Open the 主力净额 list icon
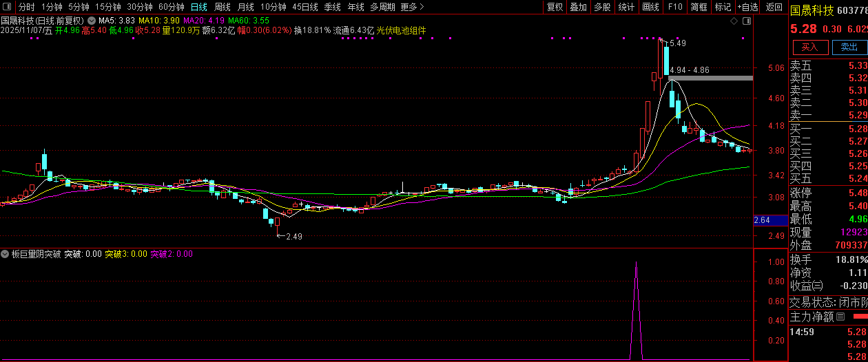 (840, 317)
